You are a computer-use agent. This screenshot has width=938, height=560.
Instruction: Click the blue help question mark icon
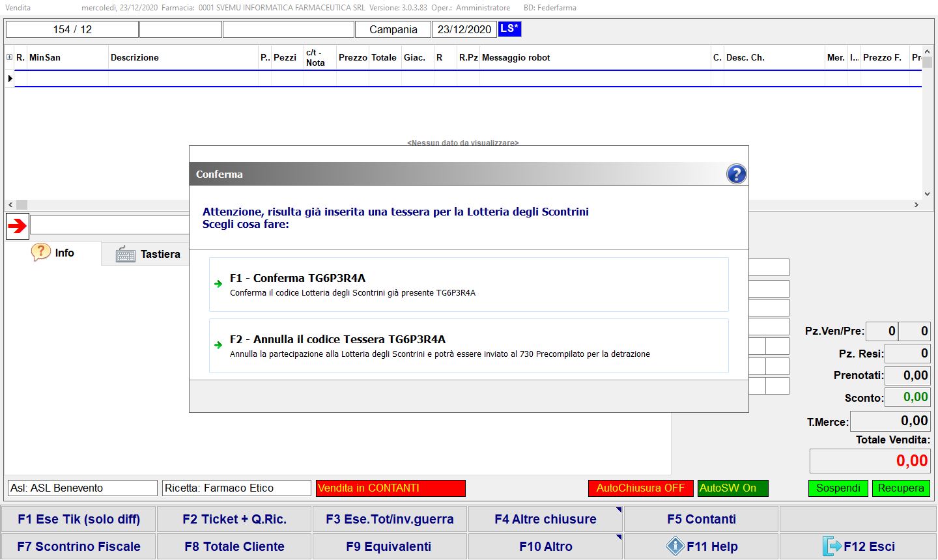point(736,174)
